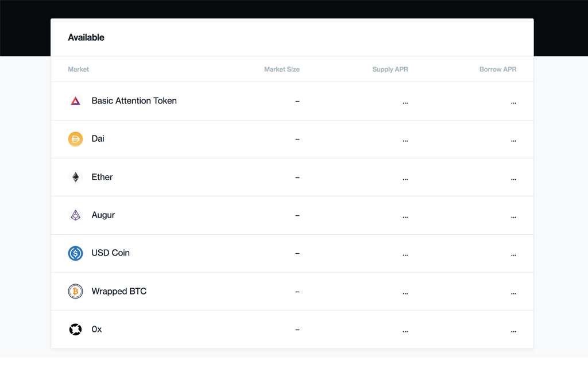Viewport: 588px width, 368px height.
Task: Click Ether's Borrow APR value
Action: pos(513,179)
